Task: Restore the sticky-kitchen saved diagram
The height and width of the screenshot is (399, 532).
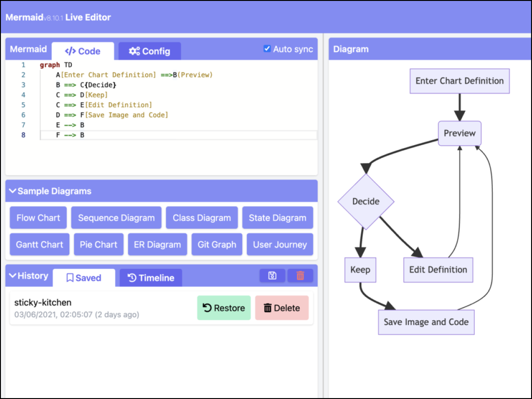Action: [224, 308]
